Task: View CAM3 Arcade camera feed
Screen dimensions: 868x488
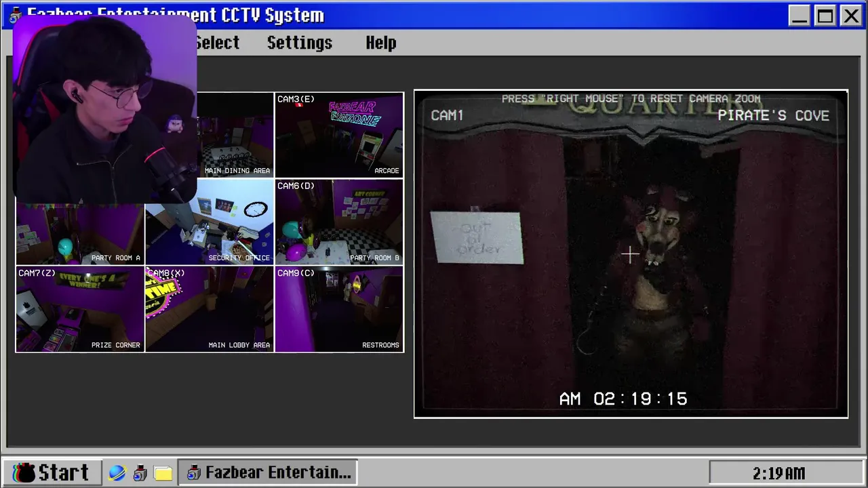Action: coord(339,134)
